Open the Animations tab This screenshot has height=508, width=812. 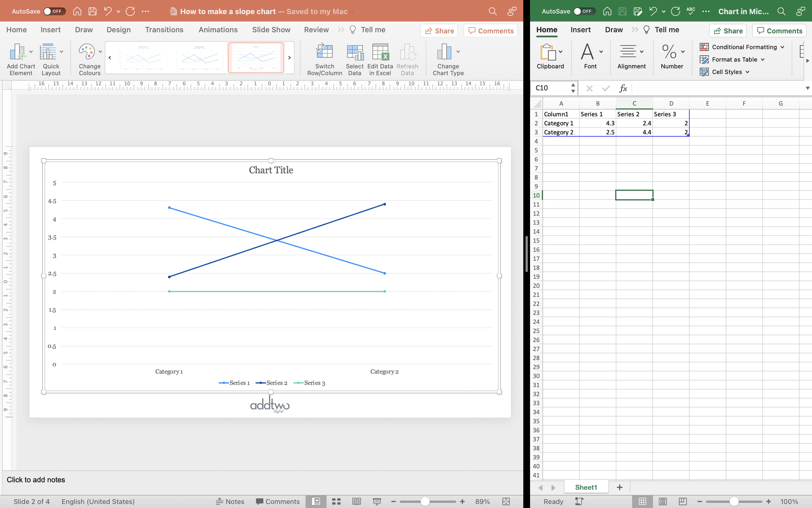point(218,30)
